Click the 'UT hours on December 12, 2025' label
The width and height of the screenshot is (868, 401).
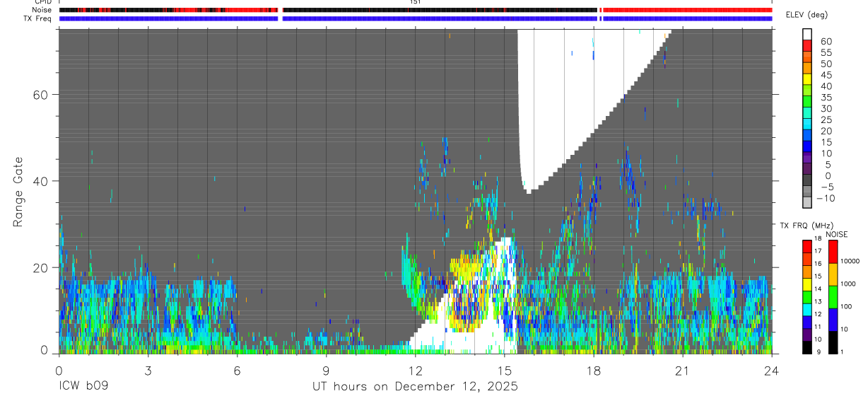pos(416,387)
